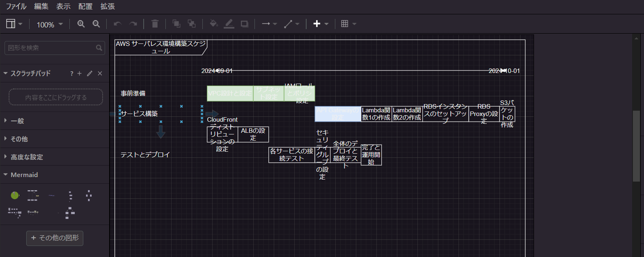Click the vertical scrollbar thumb
Screen dimensions: 644x257
(x=637, y=146)
